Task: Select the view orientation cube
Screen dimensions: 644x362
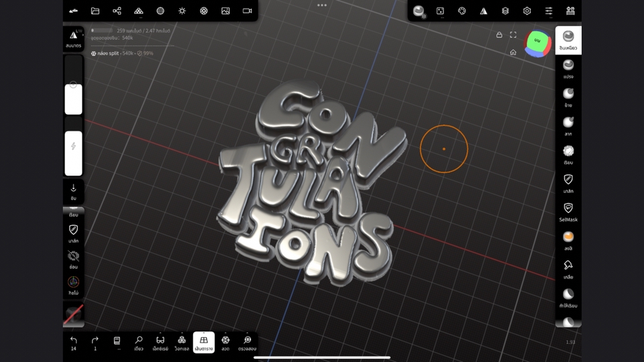Action: pos(537,44)
